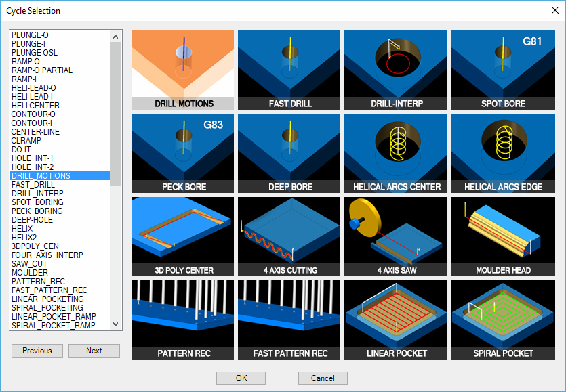Choose the HELICAL ARCS CENTER cycle
The width and height of the screenshot is (566, 392).
(395, 152)
